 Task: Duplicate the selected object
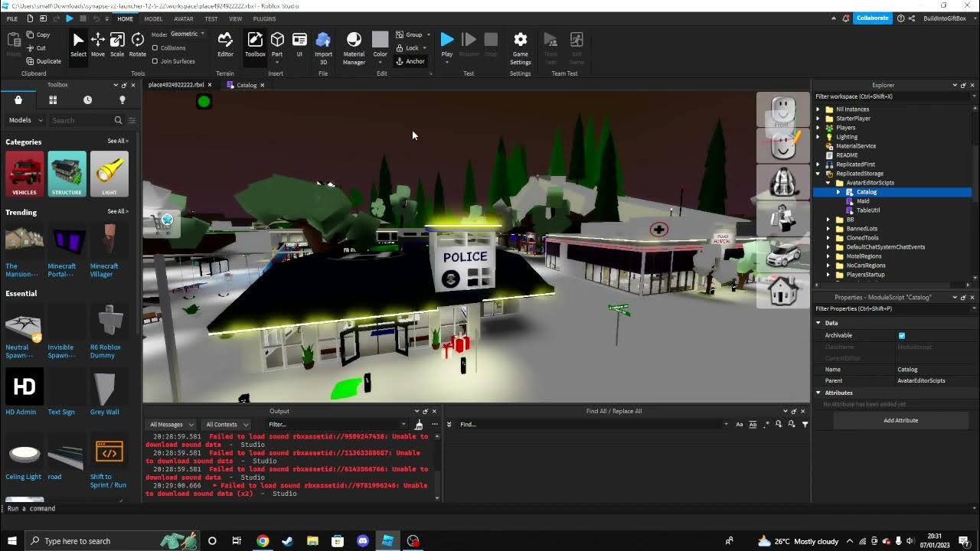coord(44,61)
